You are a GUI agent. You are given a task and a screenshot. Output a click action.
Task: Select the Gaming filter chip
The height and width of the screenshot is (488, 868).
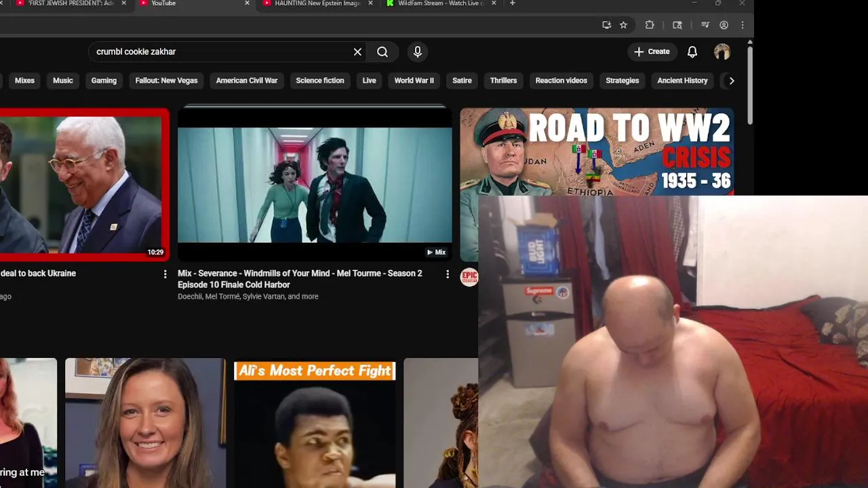tap(104, 81)
